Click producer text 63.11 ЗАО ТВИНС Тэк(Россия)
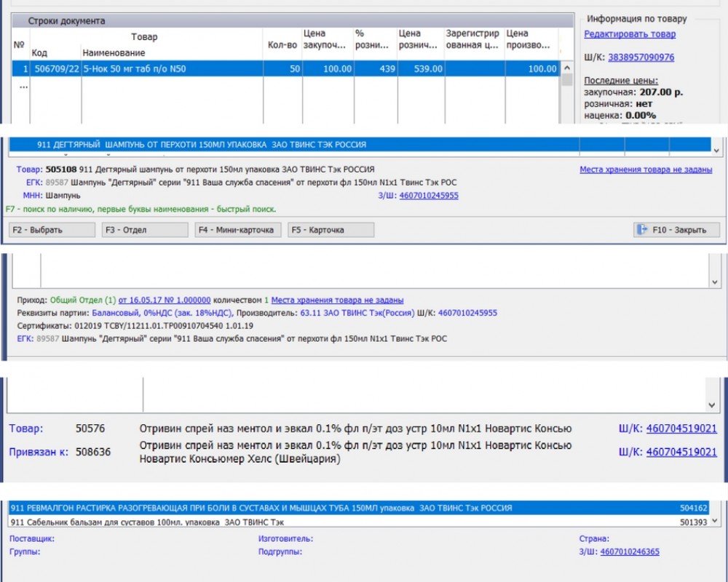This screenshot has height=582, width=728. (x=357, y=313)
